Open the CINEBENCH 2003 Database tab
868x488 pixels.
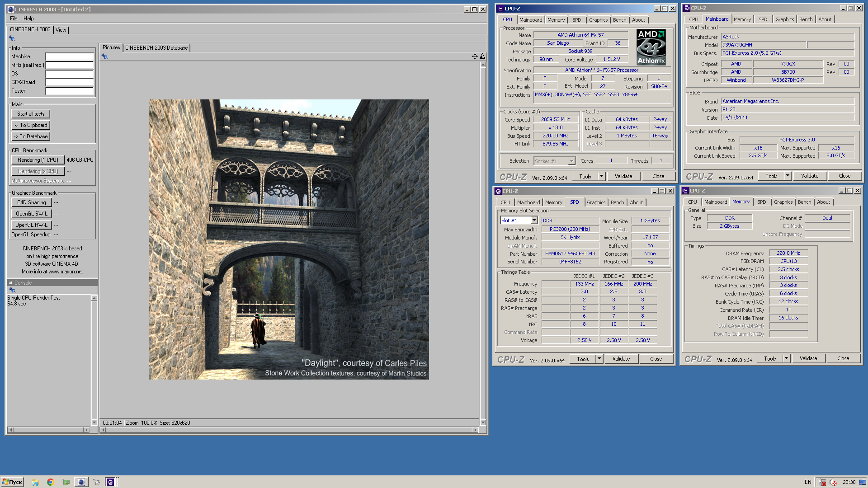[156, 48]
